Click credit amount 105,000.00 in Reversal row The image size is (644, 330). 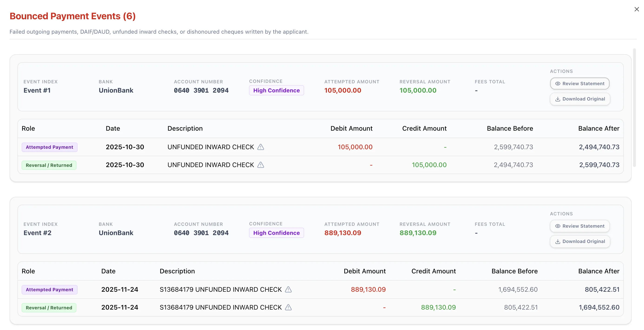pos(429,165)
